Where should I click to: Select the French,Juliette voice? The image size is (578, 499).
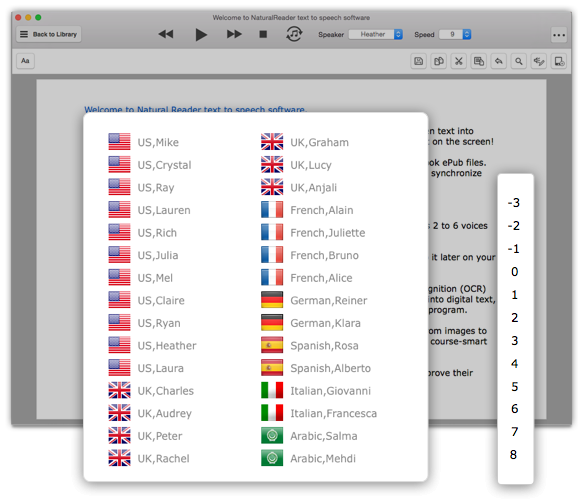point(313,233)
